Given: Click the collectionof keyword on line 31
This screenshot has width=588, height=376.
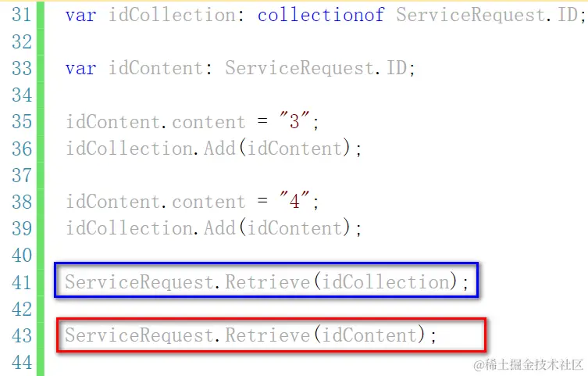Looking at the screenshot, I should (321, 15).
